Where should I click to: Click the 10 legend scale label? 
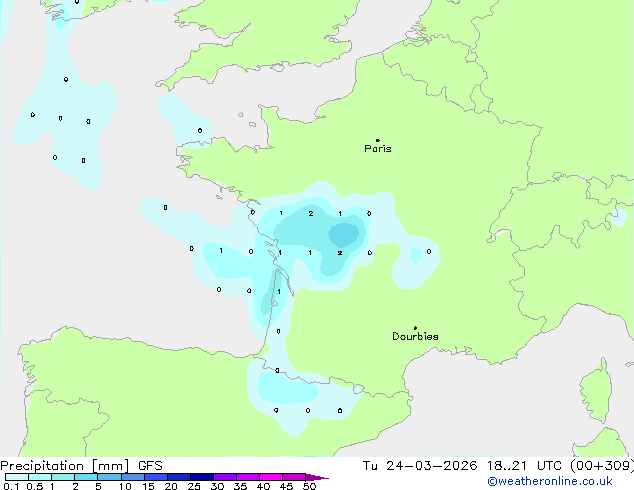pos(125,486)
